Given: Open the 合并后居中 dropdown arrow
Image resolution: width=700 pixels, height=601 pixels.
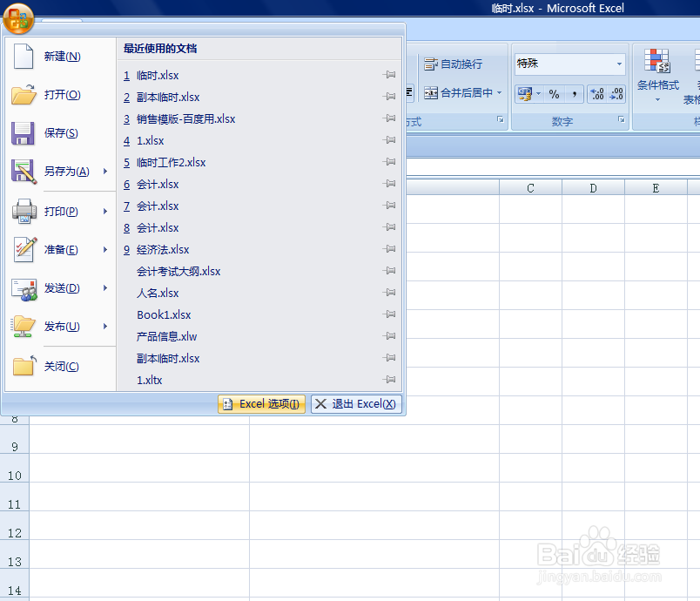Looking at the screenshot, I should [500, 93].
